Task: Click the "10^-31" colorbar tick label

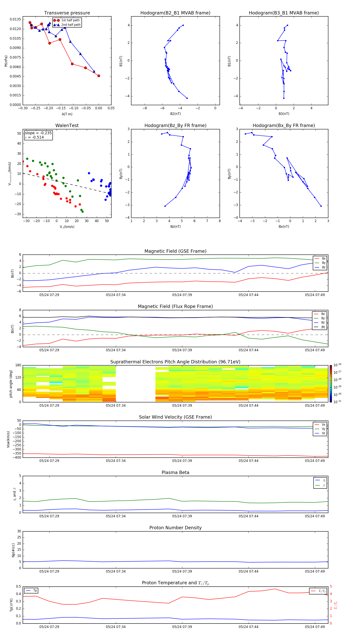Action: click(337, 402)
